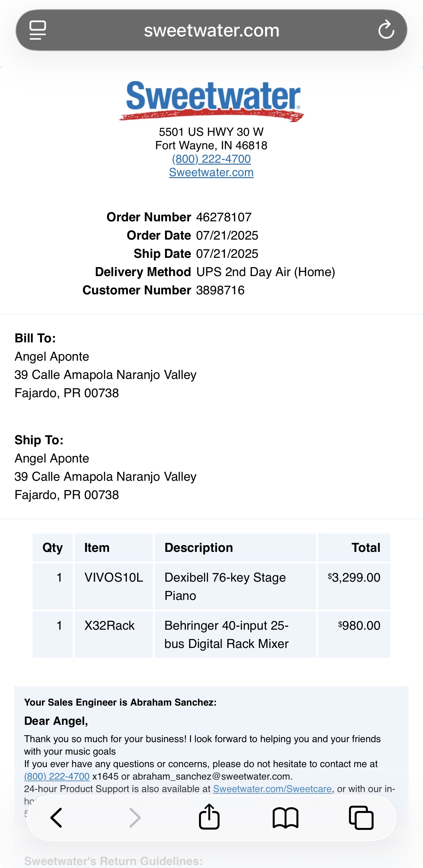Show open tabs overview icon
423x868 pixels.
tap(361, 817)
